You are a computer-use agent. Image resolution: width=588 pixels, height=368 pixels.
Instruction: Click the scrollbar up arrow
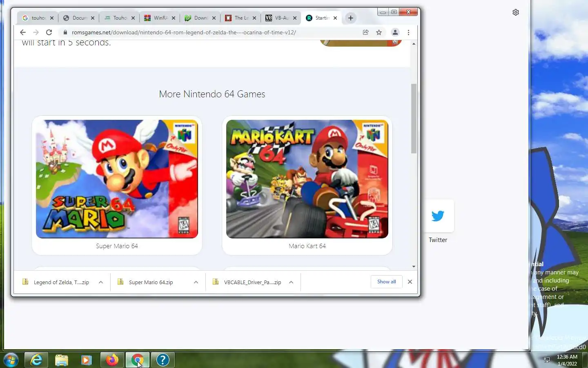tap(414, 44)
